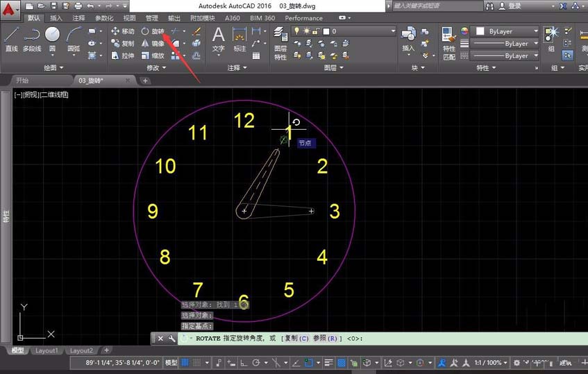Open Layer Properties (图层特性)
588x374 pixels.
click(280, 44)
